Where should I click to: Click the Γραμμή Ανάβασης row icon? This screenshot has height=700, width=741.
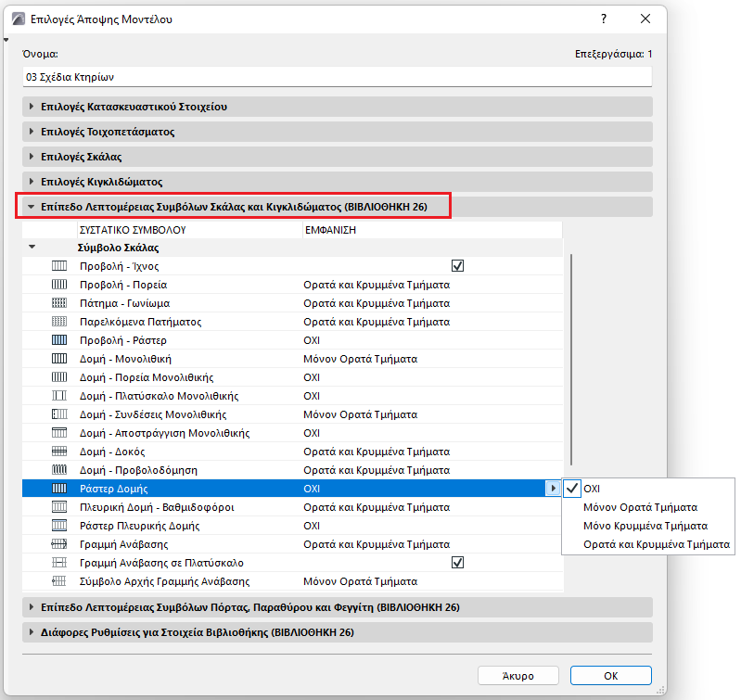59,544
